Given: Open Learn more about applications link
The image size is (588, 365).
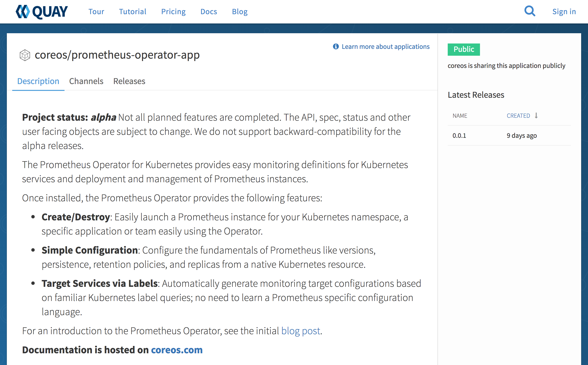Looking at the screenshot, I should click(386, 46).
